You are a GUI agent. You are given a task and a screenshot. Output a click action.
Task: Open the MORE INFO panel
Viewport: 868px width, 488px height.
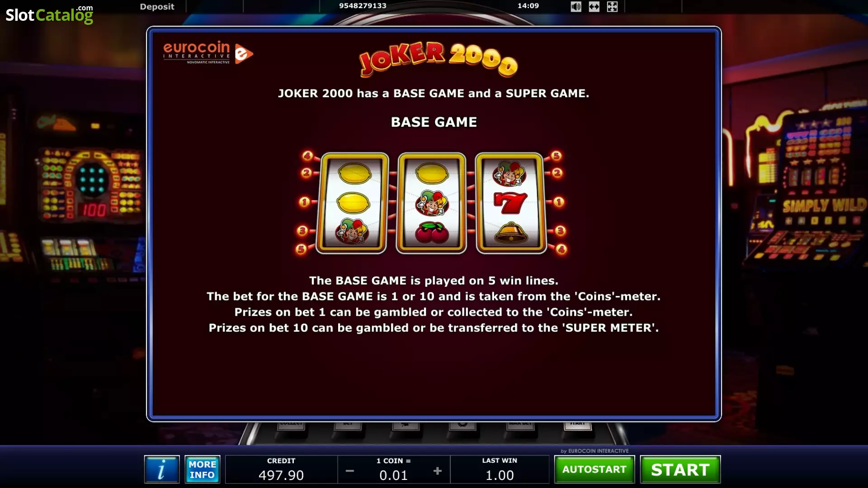click(203, 469)
